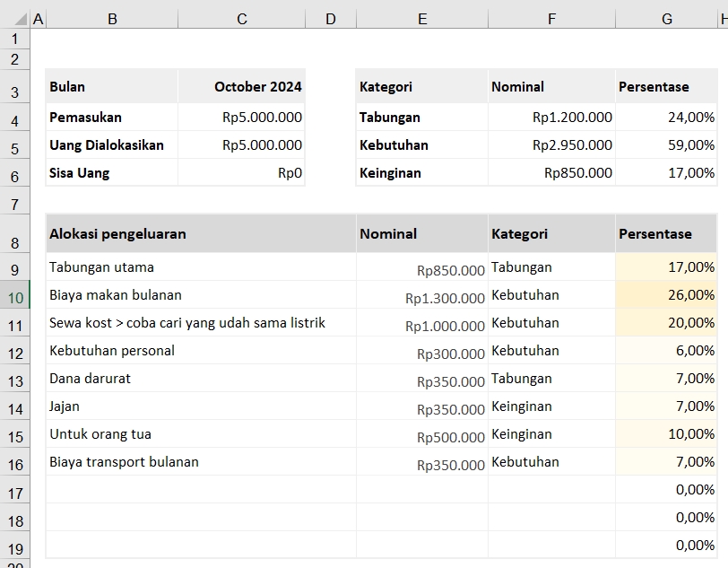Screen dimensions: 728x568
Task: Select row number 3
Action: pos(15,86)
